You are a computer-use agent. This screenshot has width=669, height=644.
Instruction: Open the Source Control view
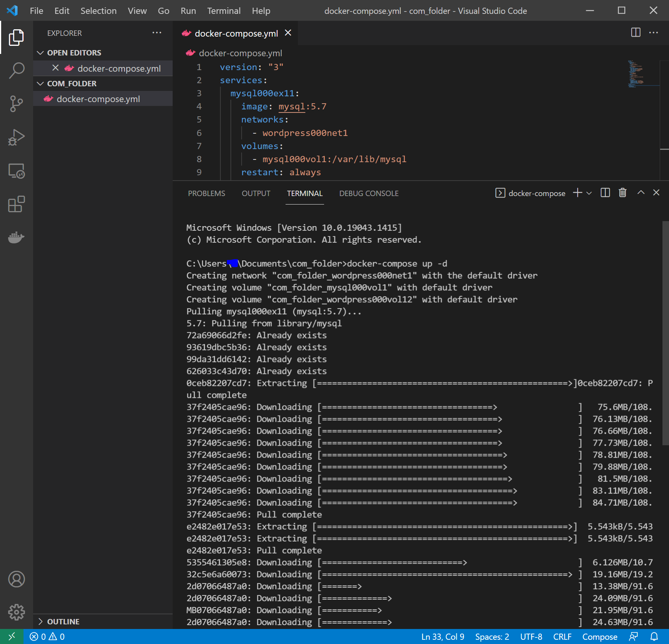pos(16,104)
